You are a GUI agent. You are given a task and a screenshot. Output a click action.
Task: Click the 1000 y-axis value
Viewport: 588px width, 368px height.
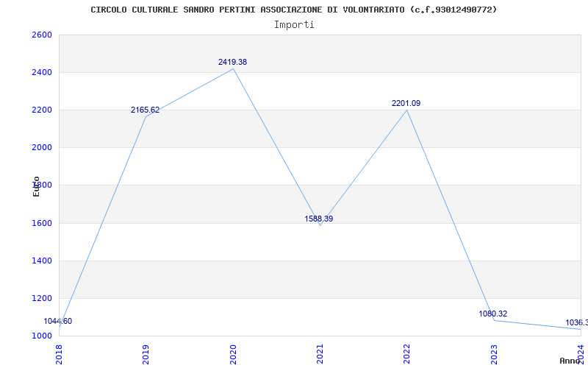42,336
